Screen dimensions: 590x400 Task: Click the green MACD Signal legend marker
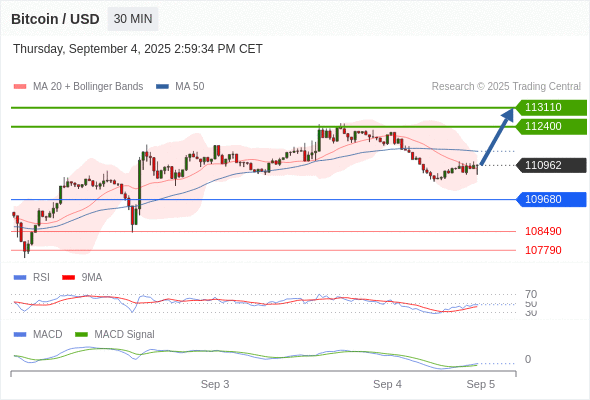[81, 335]
